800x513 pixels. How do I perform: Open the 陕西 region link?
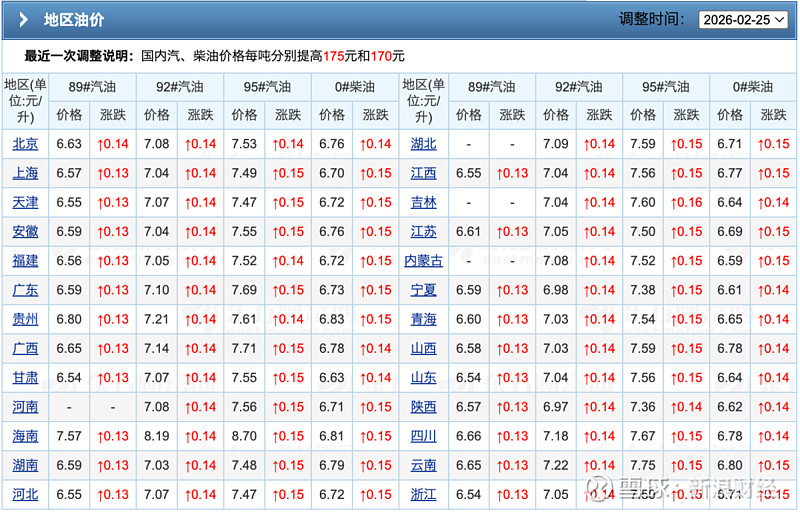pyautogui.click(x=423, y=407)
